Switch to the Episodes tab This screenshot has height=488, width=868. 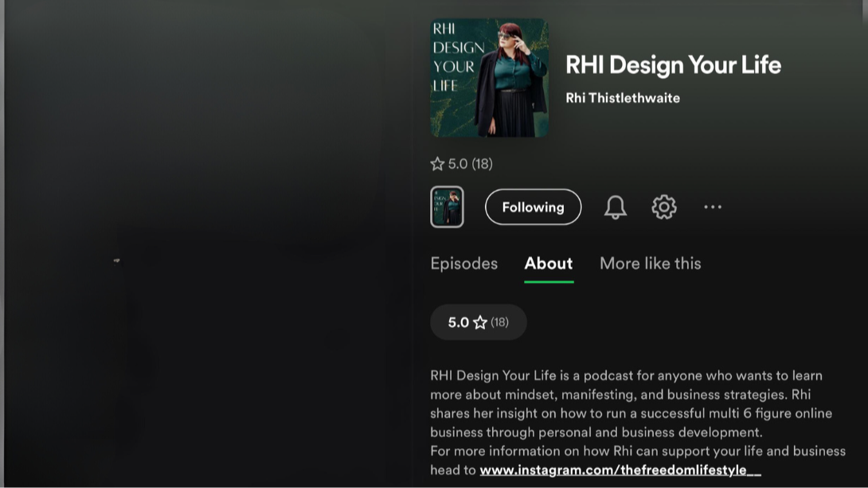pos(464,264)
